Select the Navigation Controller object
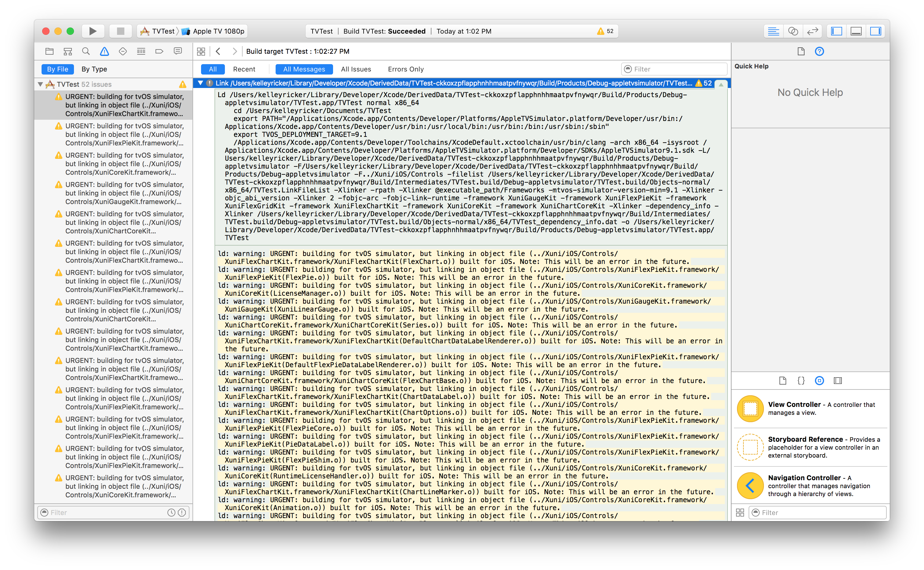 (811, 486)
